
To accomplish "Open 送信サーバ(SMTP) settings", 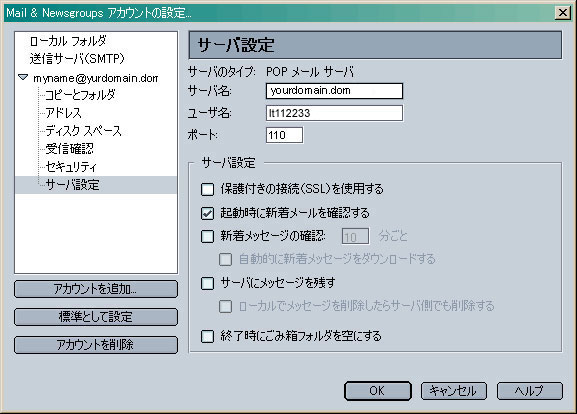I will click(77, 59).
